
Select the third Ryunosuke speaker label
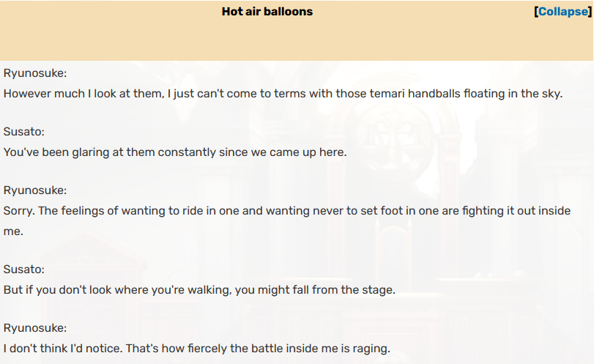tap(35, 327)
